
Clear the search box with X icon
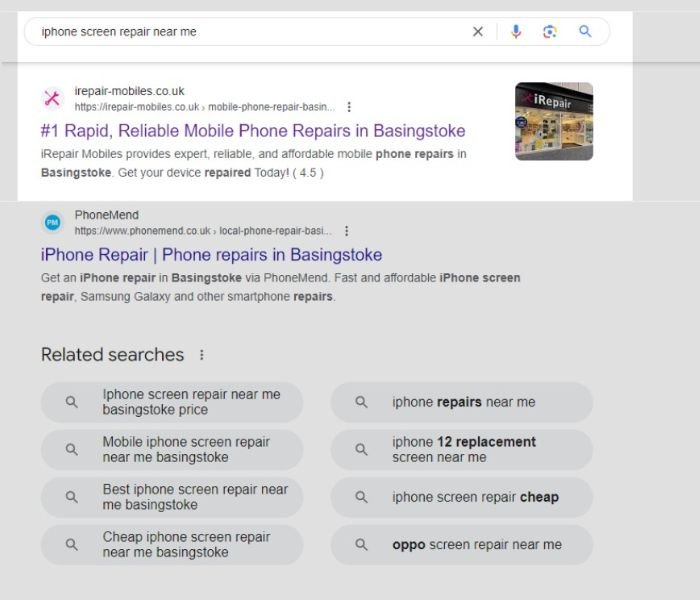coord(477,32)
